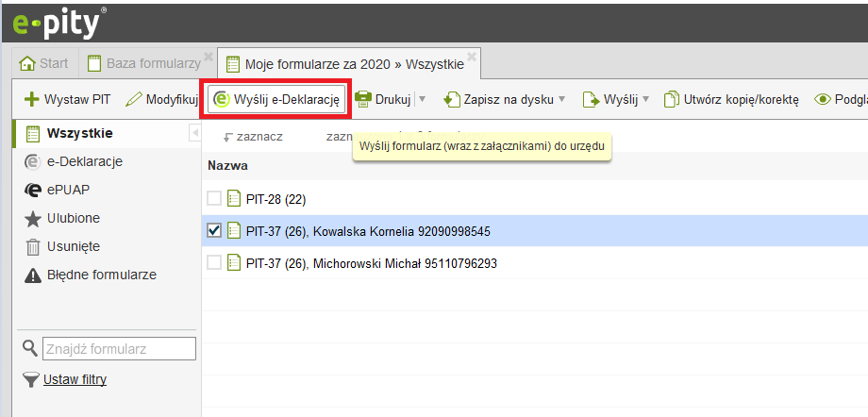This screenshot has height=417, width=868.
Task: Switch to the Baza formularzy tab
Action: point(143,63)
